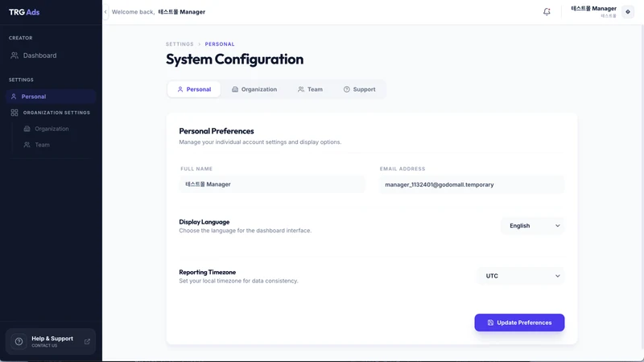
Task: Click the Welcome back greeting text
Action: pos(159,12)
